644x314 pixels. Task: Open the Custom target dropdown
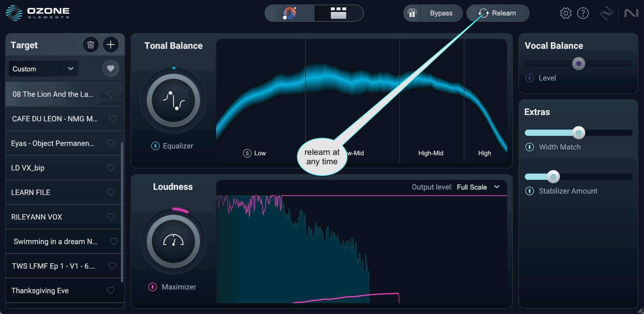coord(43,69)
